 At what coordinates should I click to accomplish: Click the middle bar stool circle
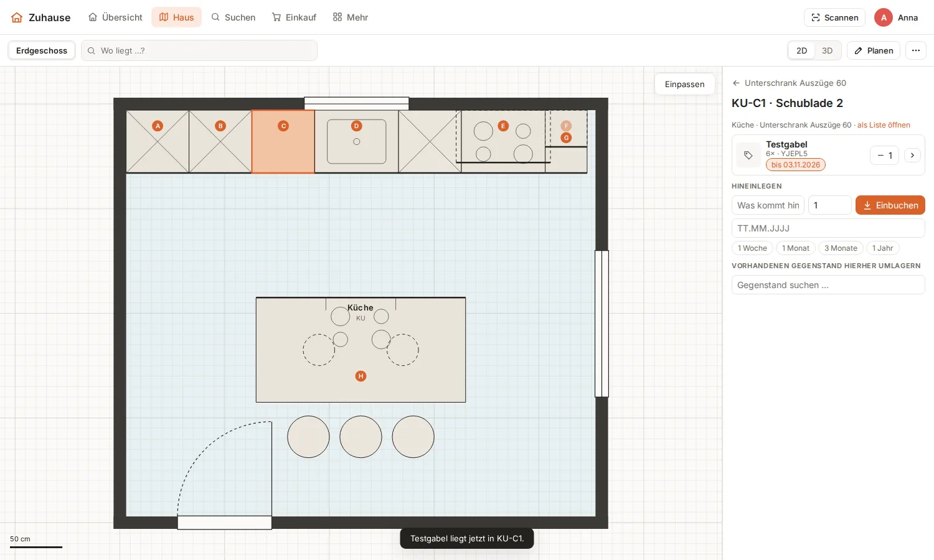pyautogui.click(x=361, y=437)
